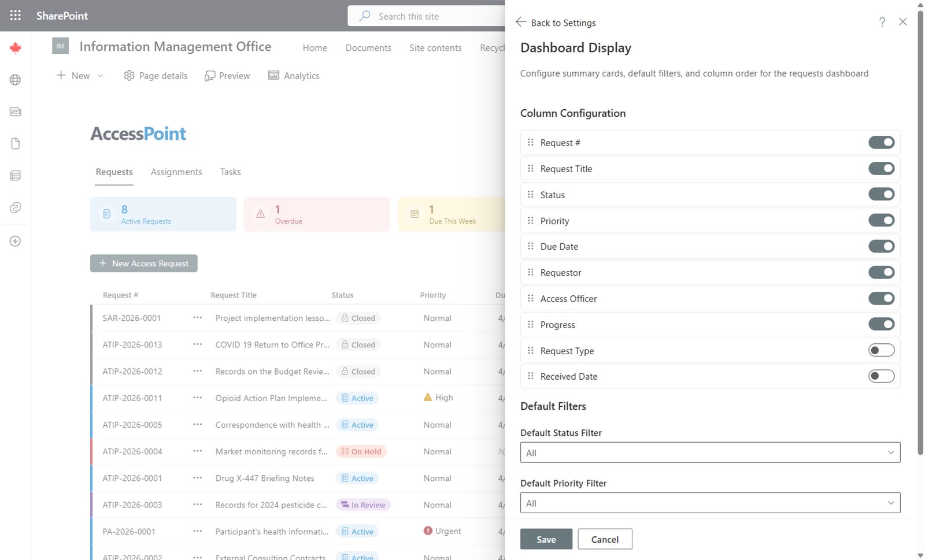The image size is (925, 560).
Task: Open the SharePoint app launcher waffle icon
Action: pos(16,16)
